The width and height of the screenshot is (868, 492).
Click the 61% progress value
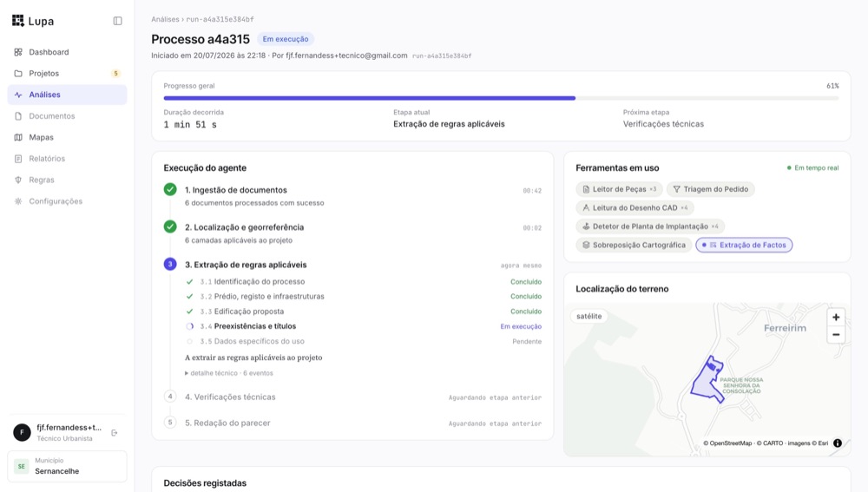pos(832,86)
